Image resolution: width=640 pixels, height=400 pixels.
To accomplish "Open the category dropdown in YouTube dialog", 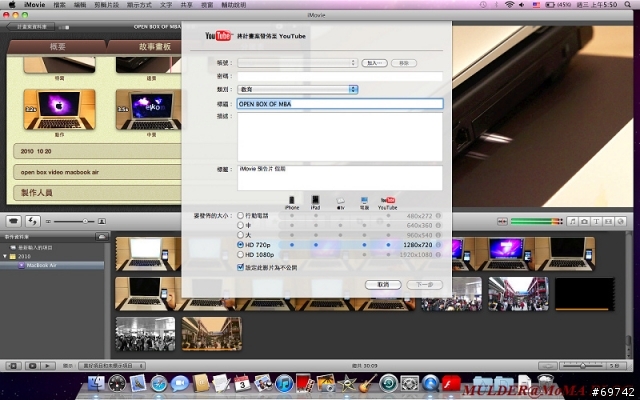I will coord(298,89).
